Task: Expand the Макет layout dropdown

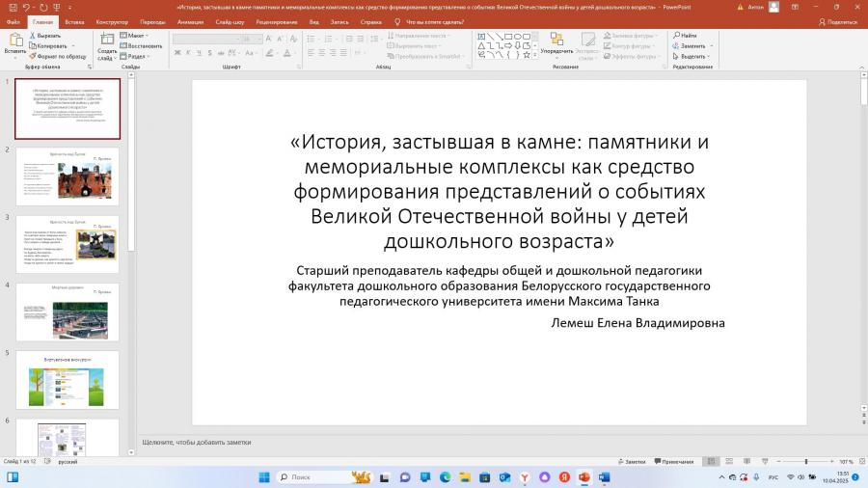Action: (134, 36)
